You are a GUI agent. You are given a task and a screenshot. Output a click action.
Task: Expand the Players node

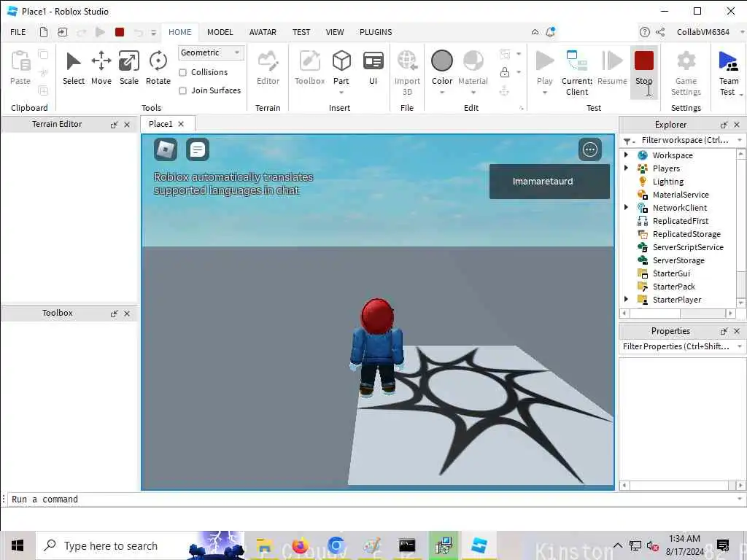(626, 168)
